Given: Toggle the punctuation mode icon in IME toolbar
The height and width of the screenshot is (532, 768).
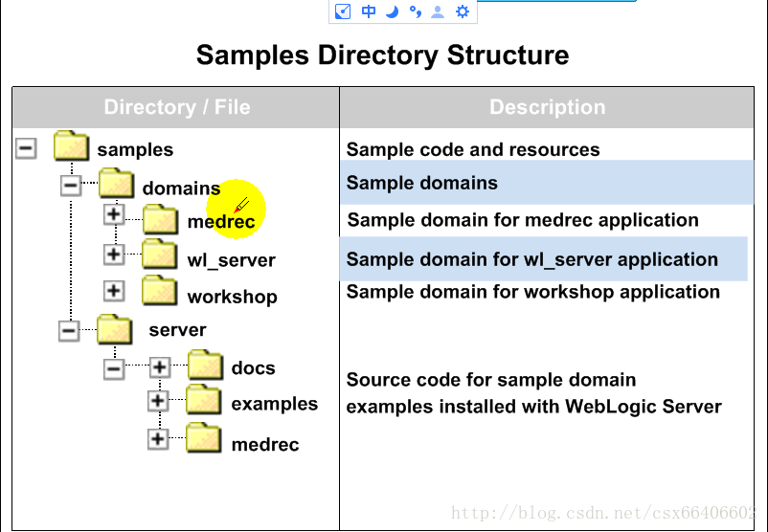Looking at the screenshot, I should point(415,11).
